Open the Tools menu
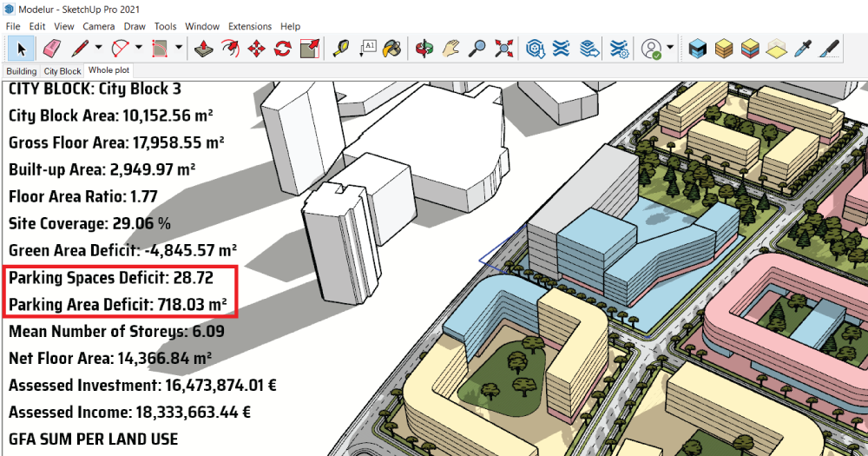This screenshot has height=456, width=868. click(165, 26)
